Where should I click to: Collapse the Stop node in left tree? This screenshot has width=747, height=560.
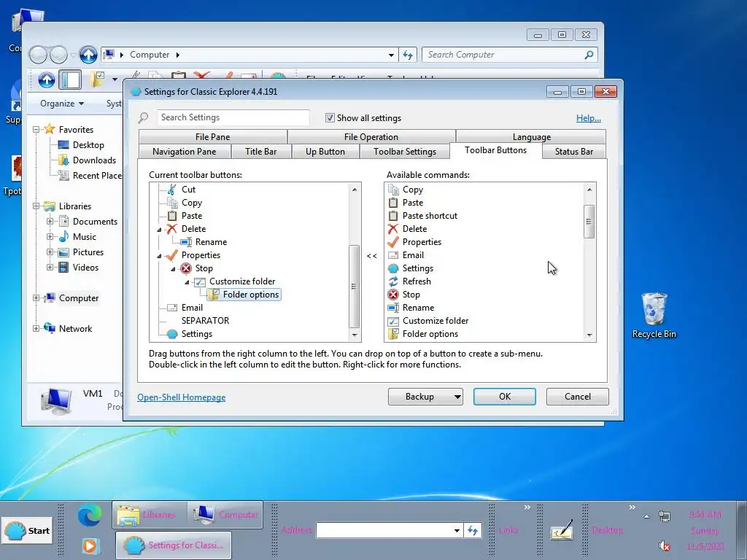[x=174, y=269]
